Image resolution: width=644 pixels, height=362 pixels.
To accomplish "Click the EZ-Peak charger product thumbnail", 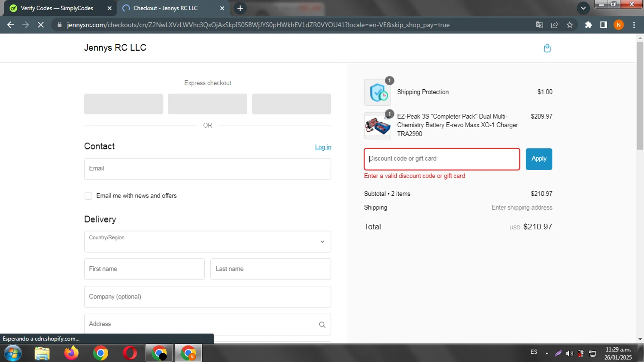I will point(377,126).
